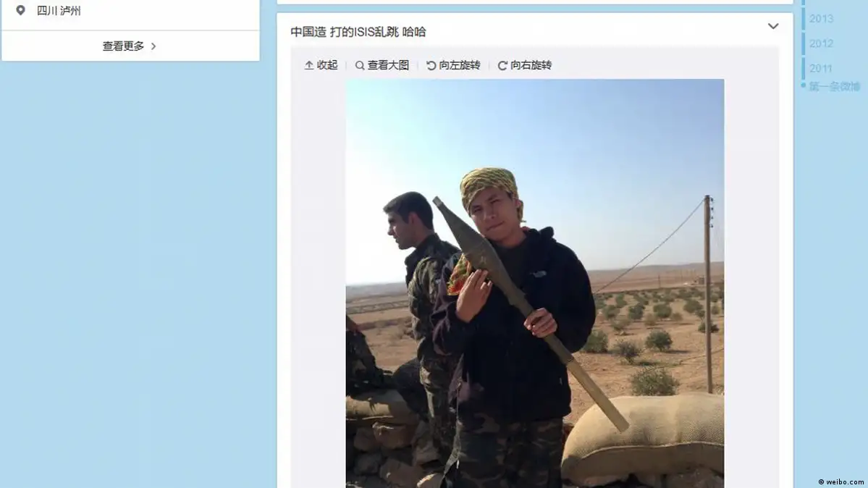The height and width of the screenshot is (488, 868).
Task: Click the rotate-left icon
Action: point(431,65)
